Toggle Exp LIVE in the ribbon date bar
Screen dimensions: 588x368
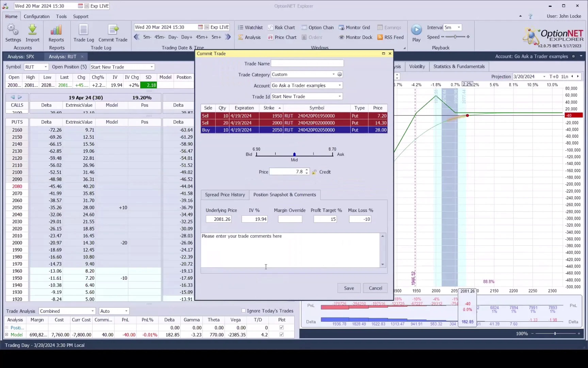coord(217,27)
